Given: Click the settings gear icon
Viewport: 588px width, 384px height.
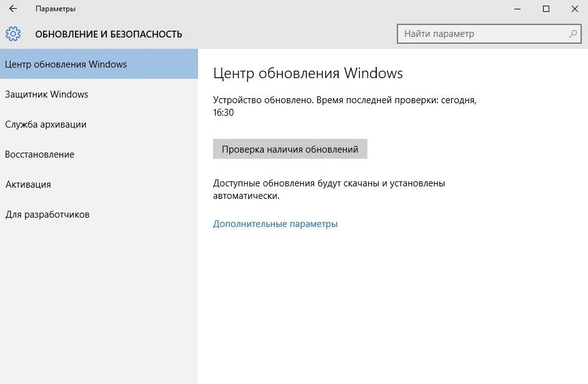Looking at the screenshot, I should pyautogui.click(x=13, y=34).
